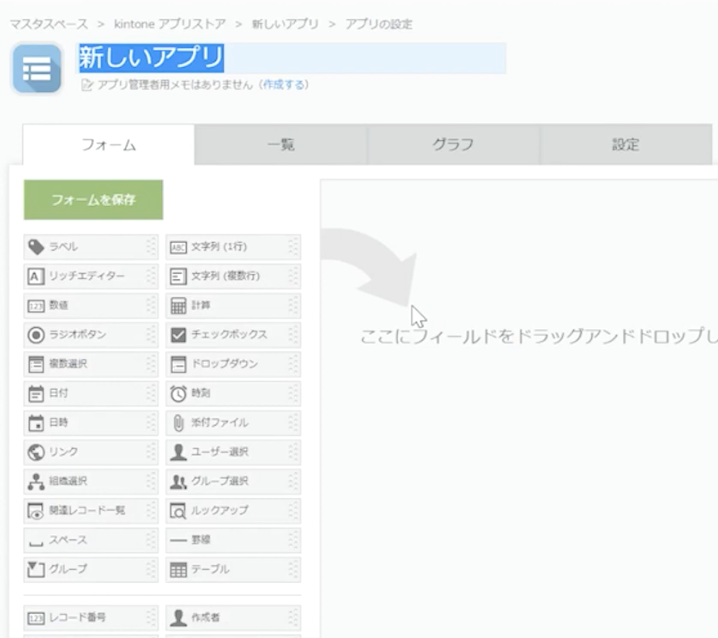Click the 組織選択 org-chart icon
The image size is (718, 638).
click(x=36, y=481)
